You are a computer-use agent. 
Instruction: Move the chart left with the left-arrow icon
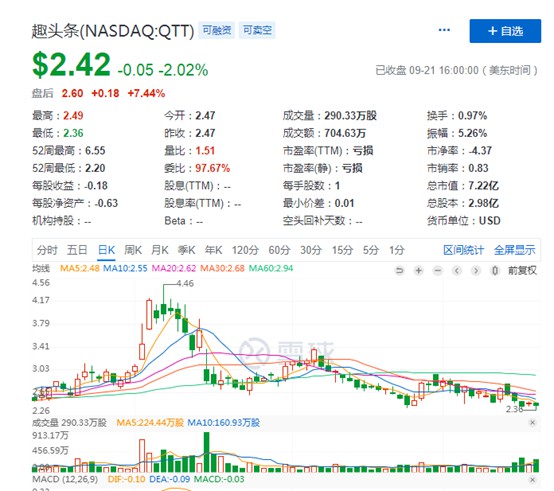coord(457,271)
